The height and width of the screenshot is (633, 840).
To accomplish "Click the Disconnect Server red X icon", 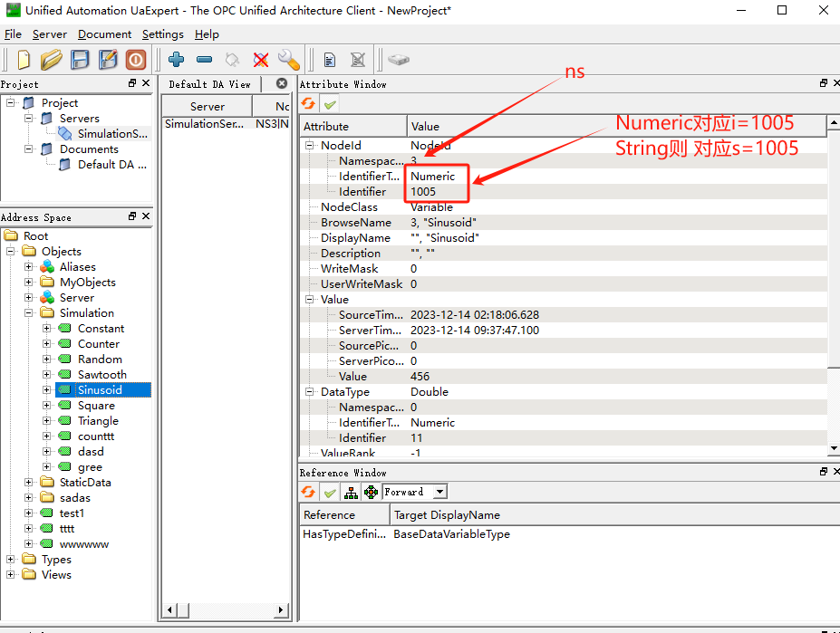I will click(x=261, y=60).
